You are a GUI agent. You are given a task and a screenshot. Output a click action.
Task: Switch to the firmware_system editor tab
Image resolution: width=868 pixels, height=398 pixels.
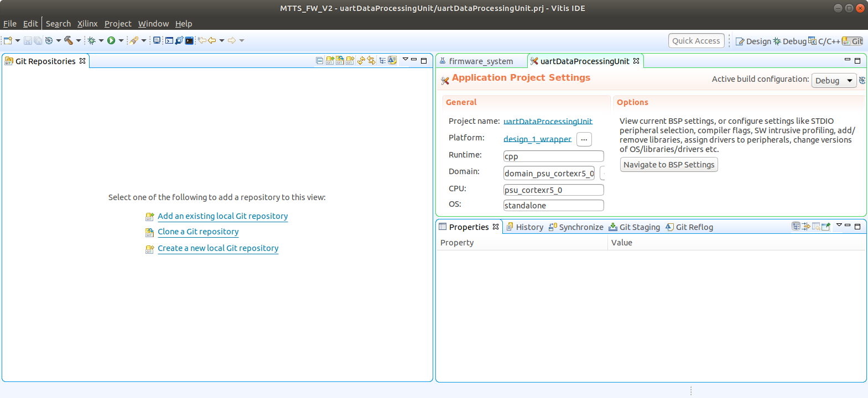click(x=481, y=61)
